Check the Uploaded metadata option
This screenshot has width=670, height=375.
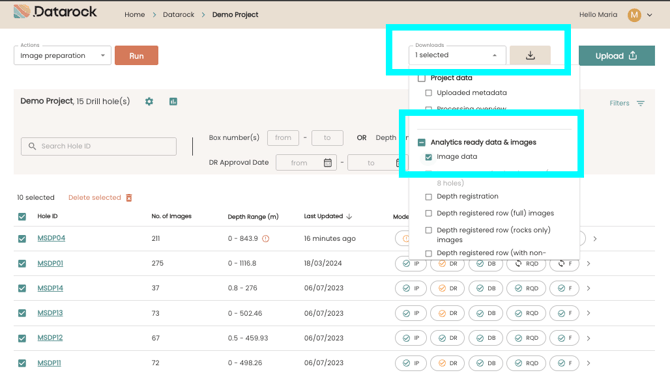click(x=428, y=93)
